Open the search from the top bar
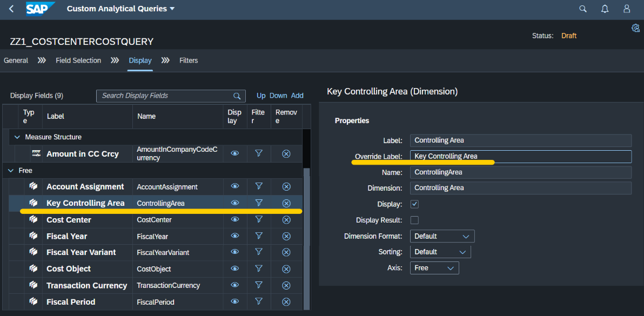644x316 pixels. 582,9
